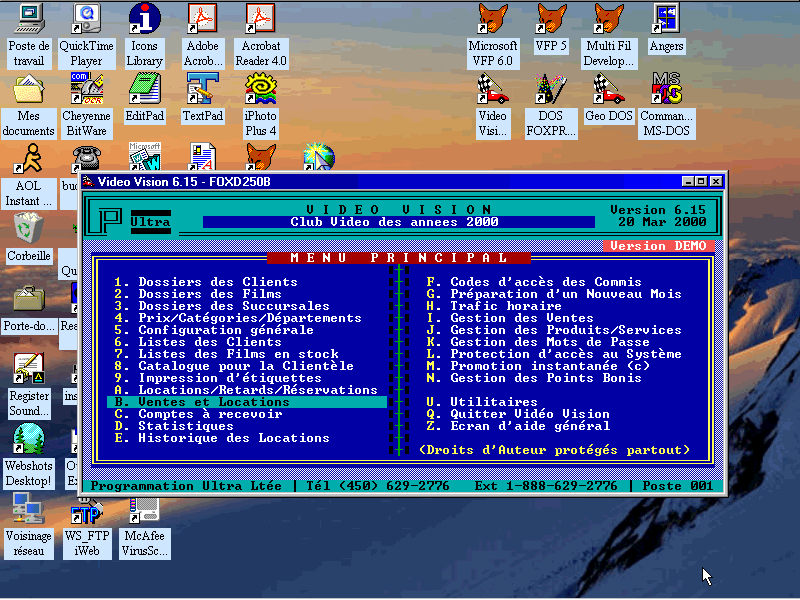Open the WS_FTP iWeb icon

(x=87, y=513)
